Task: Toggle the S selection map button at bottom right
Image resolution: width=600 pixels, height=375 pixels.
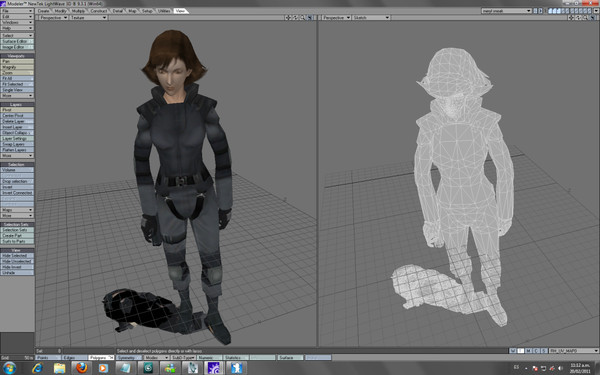Action: pyautogui.click(x=544, y=351)
